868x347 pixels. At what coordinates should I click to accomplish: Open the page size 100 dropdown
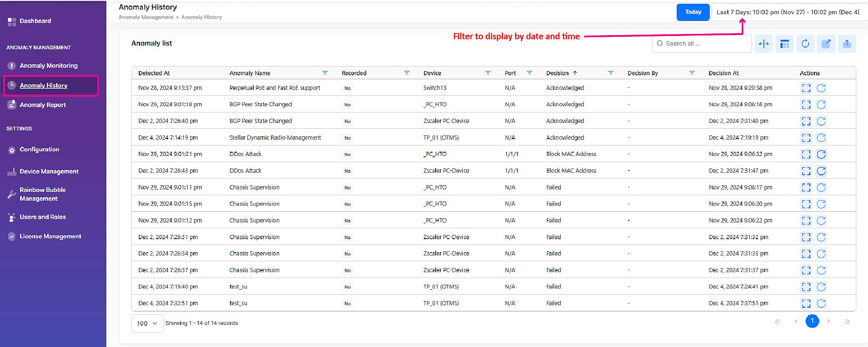[147, 323]
